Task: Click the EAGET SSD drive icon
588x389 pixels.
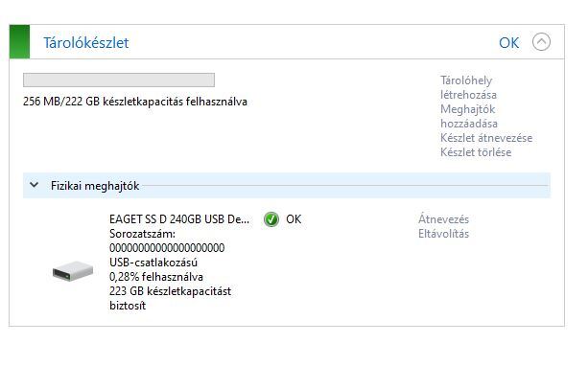Action: pyautogui.click(x=73, y=272)
